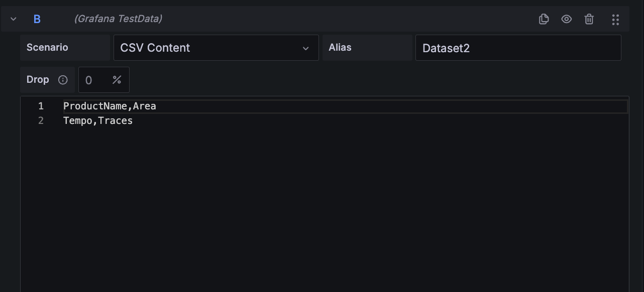Place cursor in the Tempo,Traces line
This screenshot has height=292, width=644.
pyautogui.click(x=98, y=121)
